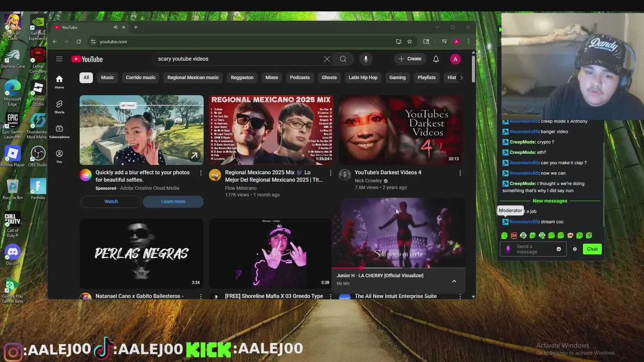Open OBS Studio desktop shortcut
The width and height of the screenshot is (644, 362).
[x=38, y=156]
